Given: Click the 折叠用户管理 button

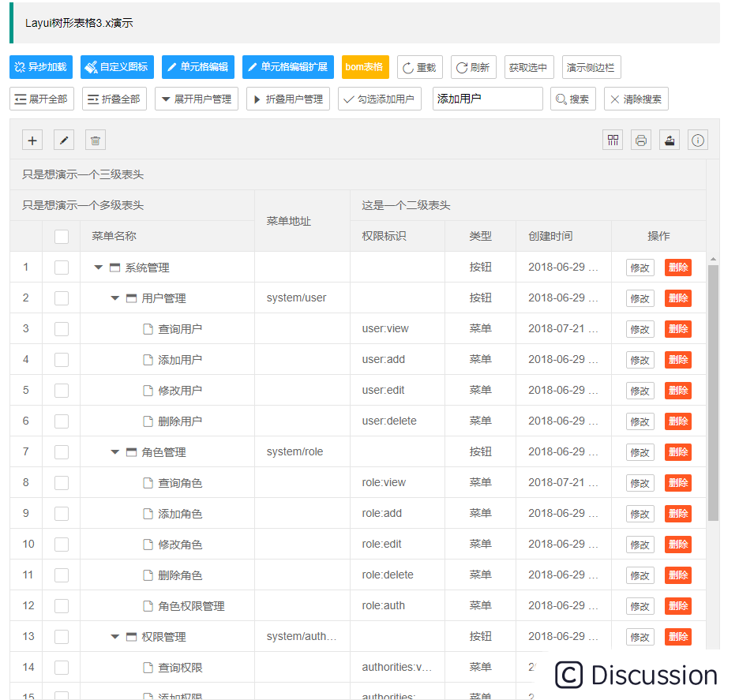Looking at the screenshot, I should click(288, 99).
